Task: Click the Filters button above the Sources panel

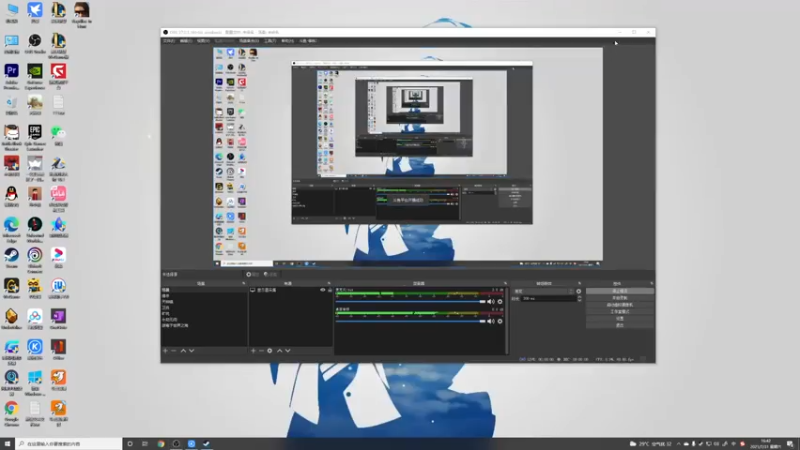Action: 270,274
